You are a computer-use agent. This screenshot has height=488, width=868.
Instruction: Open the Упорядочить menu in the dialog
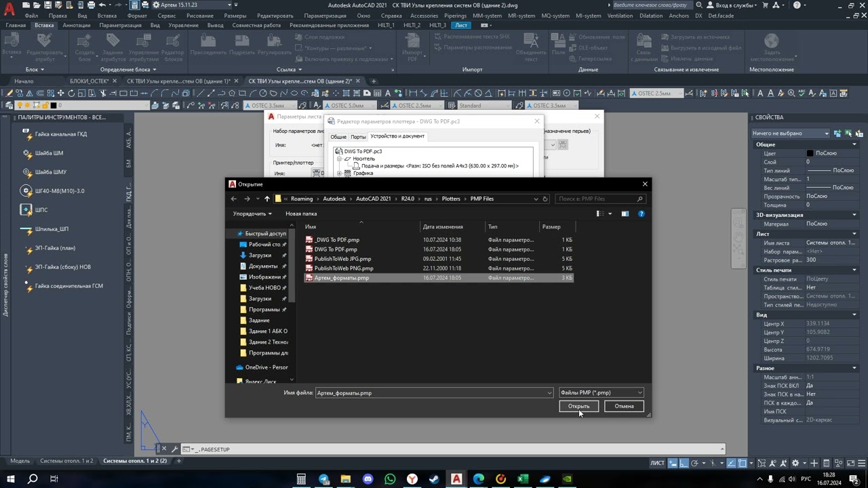click(252, 213)
